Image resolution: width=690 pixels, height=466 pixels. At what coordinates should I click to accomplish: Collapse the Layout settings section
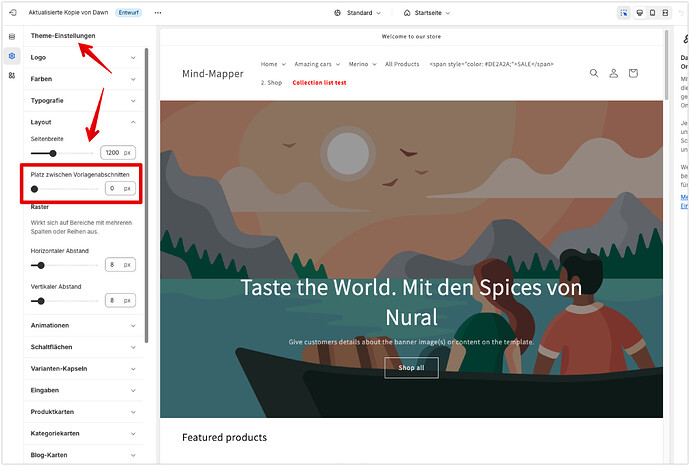[x=83, y=122]
